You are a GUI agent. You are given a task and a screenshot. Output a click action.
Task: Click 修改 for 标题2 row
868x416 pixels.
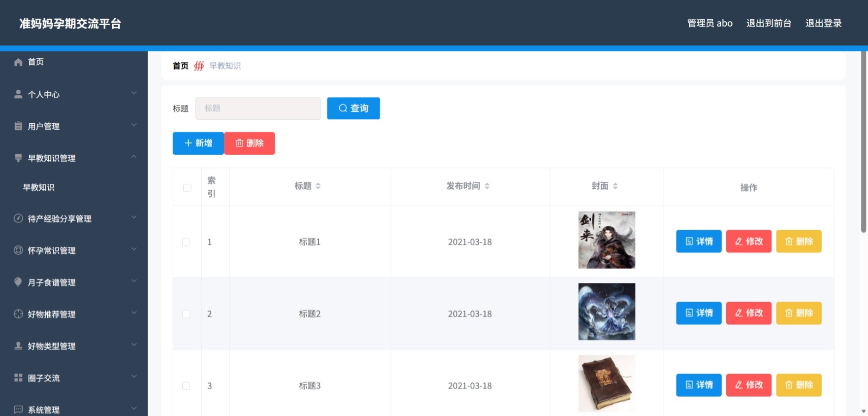pyautogui.click(x=749, y=313)
